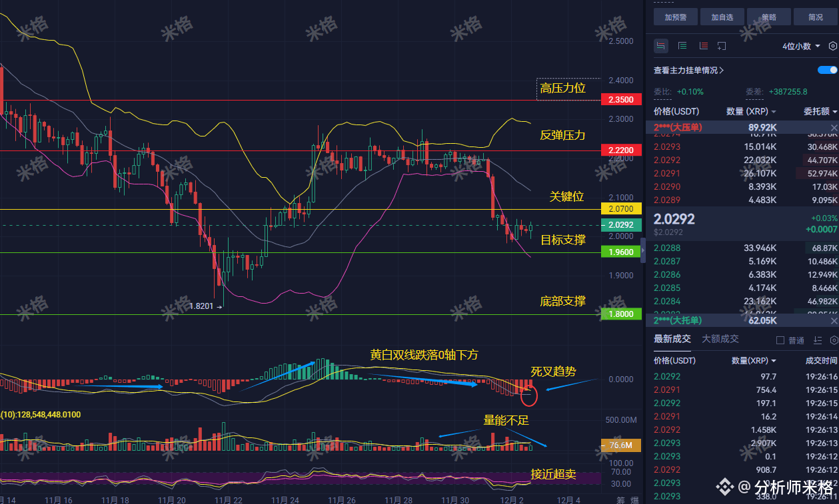Click the sort icon beside 普通 checkbox

[818, 340]
